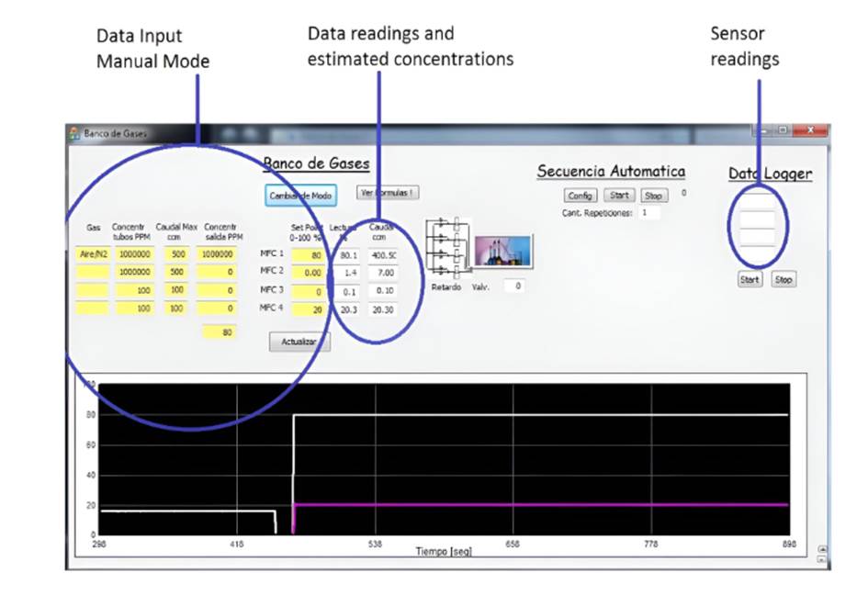Click the Retardo Valv. value field
868x595 pixels.
(515, 286)
